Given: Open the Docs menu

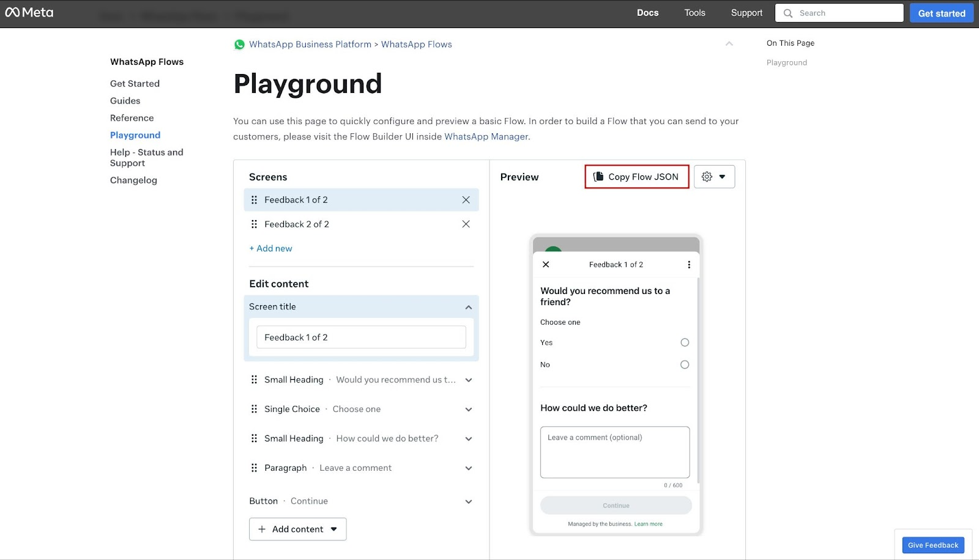Looking at the screenshot, I should [647, 13].
